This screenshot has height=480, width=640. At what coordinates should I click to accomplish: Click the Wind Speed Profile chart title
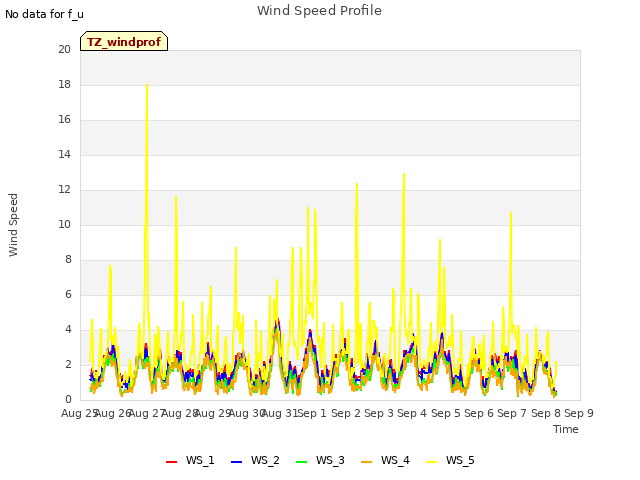coord(319,11)
